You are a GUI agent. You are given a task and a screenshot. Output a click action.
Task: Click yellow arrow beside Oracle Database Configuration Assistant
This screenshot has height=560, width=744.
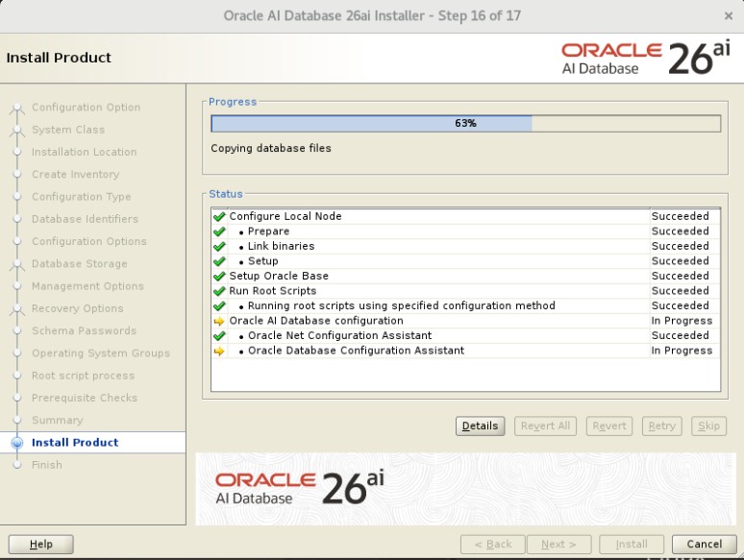click(x=219, y=351)
